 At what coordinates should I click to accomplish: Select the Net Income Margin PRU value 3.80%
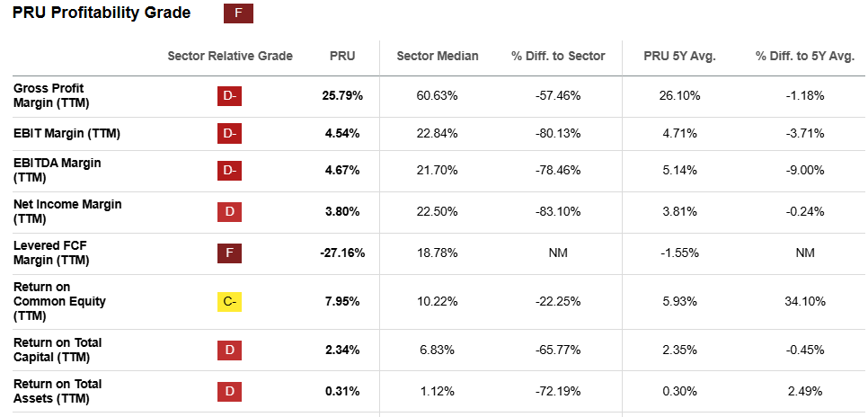[x=342, y=212]
